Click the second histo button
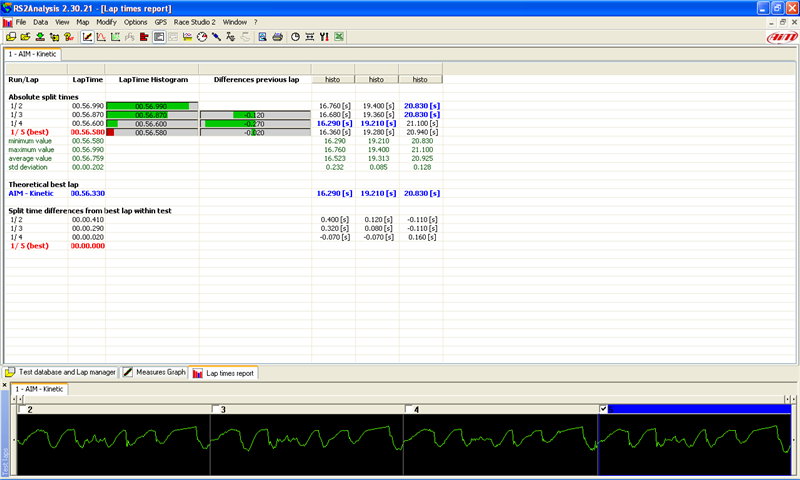Viewport: 800px width, 480px height. tap(377, 80)
